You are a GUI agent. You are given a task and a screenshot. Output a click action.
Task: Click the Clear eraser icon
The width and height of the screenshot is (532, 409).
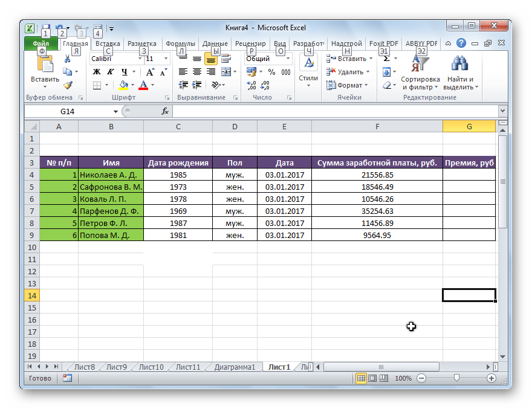pyautogui.click(x=386, y=85)
